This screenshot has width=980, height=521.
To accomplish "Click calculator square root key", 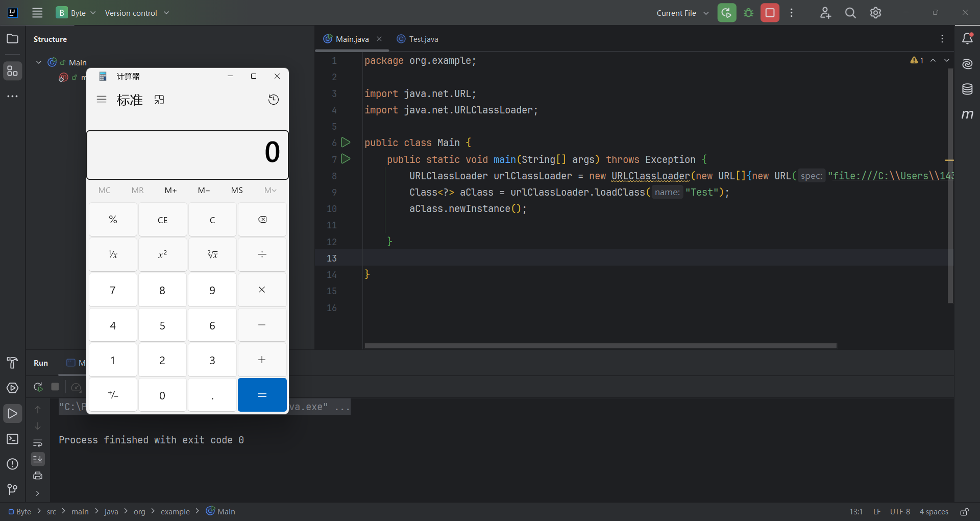I will tap(212, 254).
